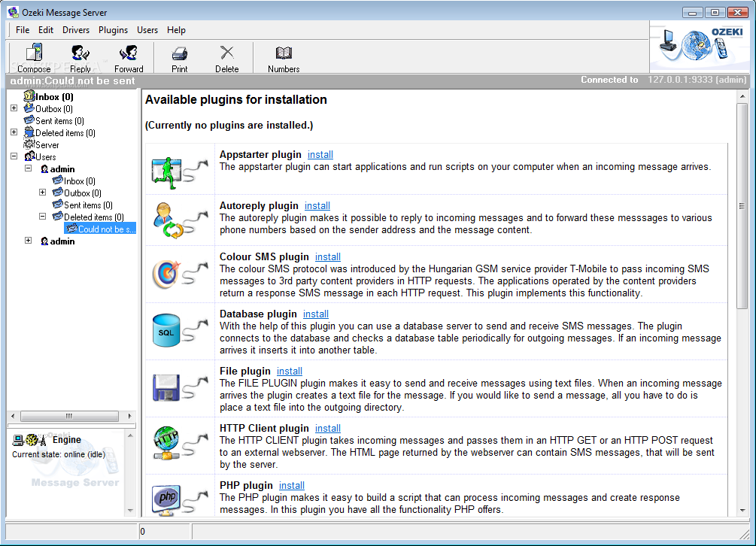Install the File plugin
This screenshot has height=546, width=756.
tap(290, 371)
